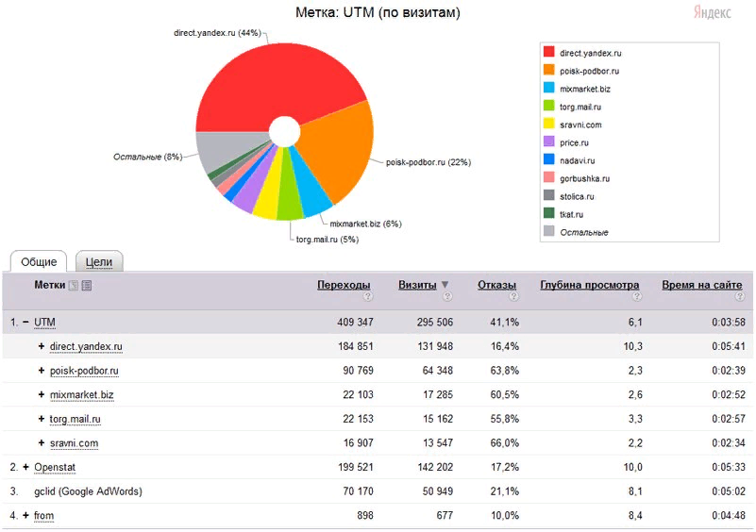Click the orange poisk-podbor.ru legend swatch
Screen dimensions: 756x532
coord(548,70)
